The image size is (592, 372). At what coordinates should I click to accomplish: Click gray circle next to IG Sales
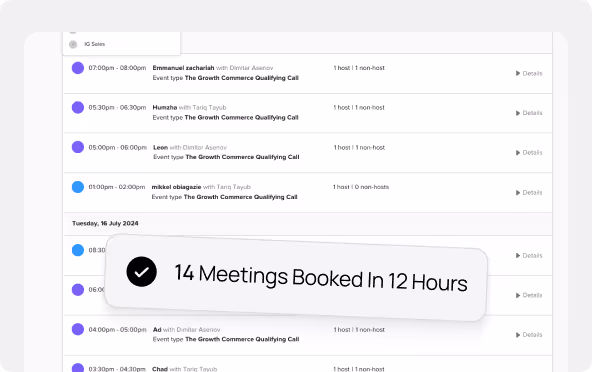click(x=73, y=44)
